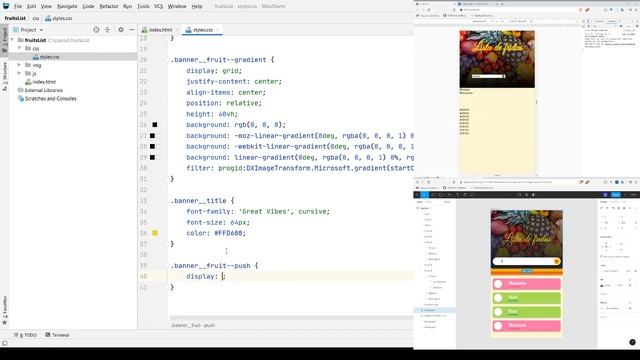Open the TODO tool window

[x=25, y=335]
